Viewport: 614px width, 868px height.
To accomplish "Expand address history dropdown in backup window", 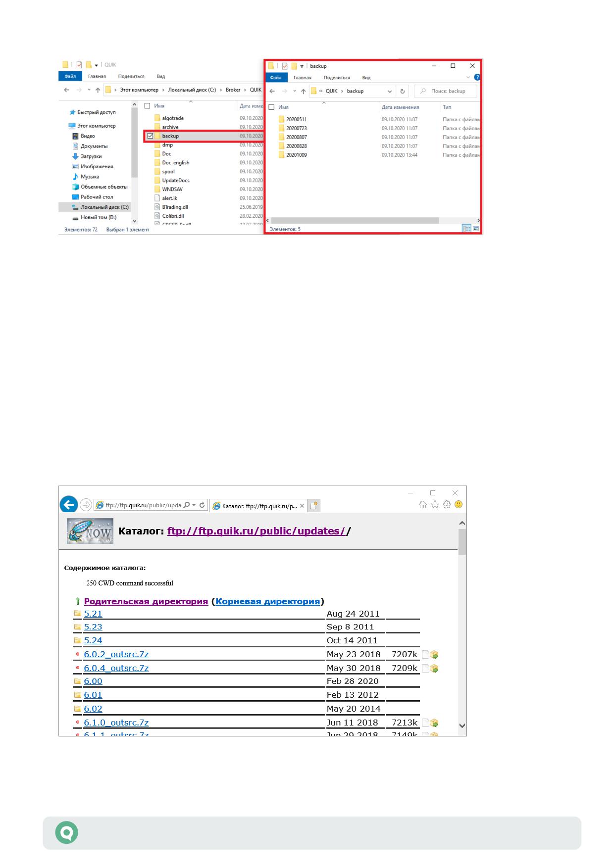I will tap(390, 91).
